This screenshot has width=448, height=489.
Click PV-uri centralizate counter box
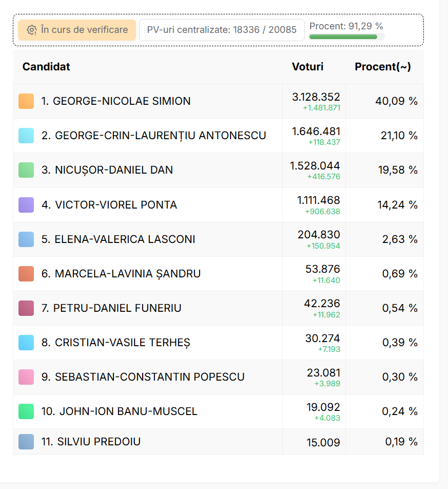pyautogui.click(x=222, y=30)
